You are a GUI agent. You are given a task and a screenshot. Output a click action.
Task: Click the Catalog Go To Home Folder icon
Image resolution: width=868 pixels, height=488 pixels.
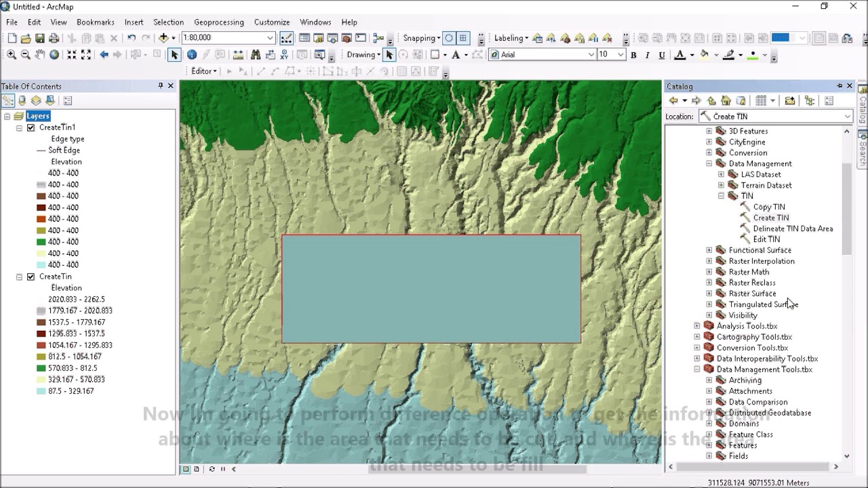tap(726, 101)
